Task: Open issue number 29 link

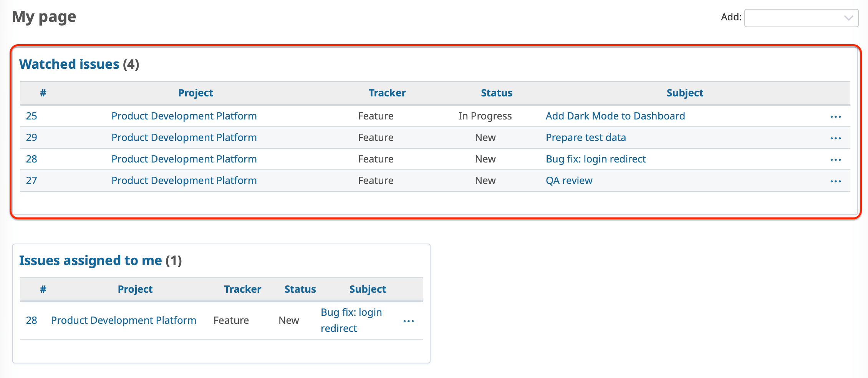Action: [31, 138]
